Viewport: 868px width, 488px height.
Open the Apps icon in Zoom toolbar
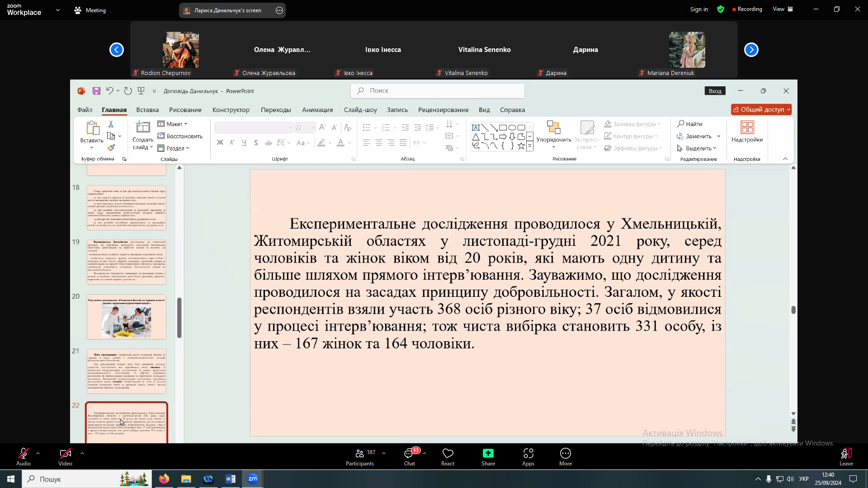tap(528, 454)
